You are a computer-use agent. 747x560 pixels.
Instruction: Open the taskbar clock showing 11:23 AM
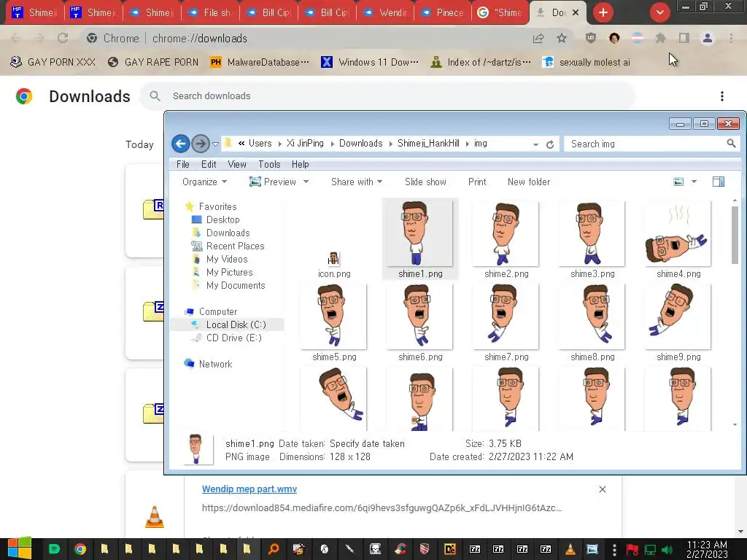tap(707, 549)
